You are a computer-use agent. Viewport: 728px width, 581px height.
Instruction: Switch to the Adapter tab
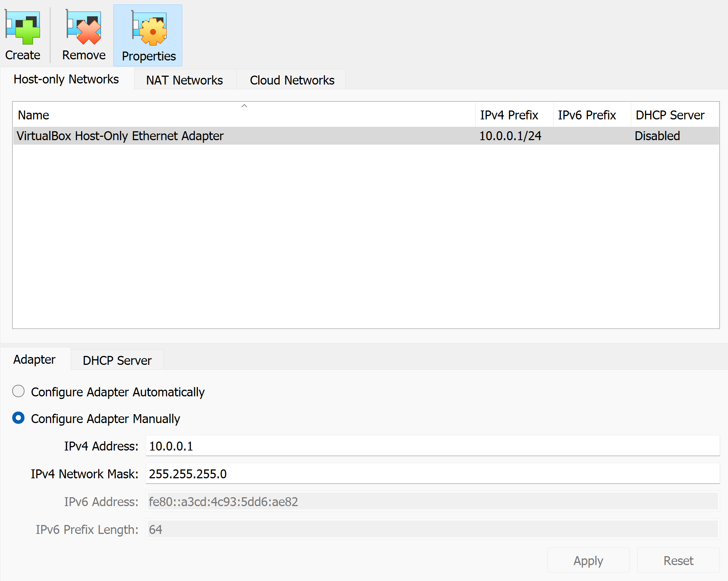pos(34,360)
